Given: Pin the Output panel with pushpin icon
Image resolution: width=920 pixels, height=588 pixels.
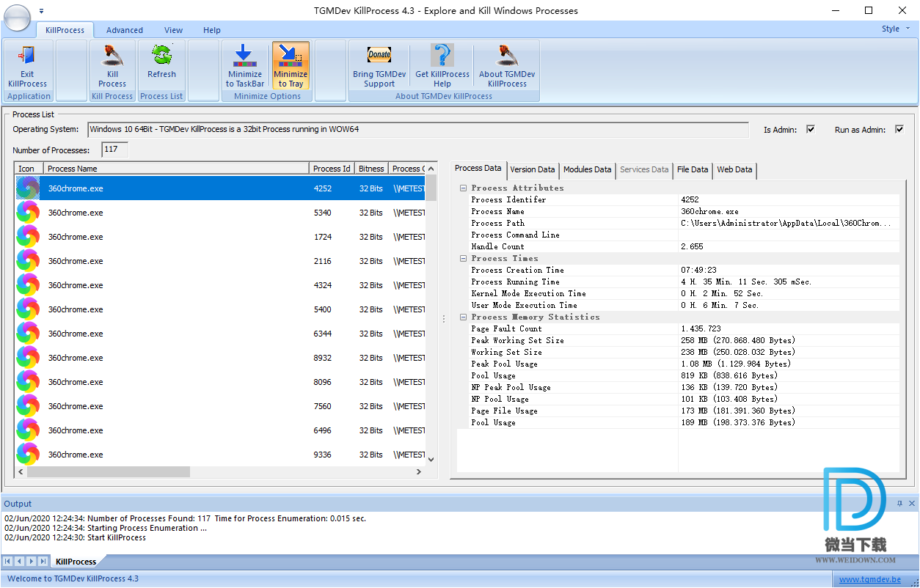Looking at the screenshot, I should 900,504.
